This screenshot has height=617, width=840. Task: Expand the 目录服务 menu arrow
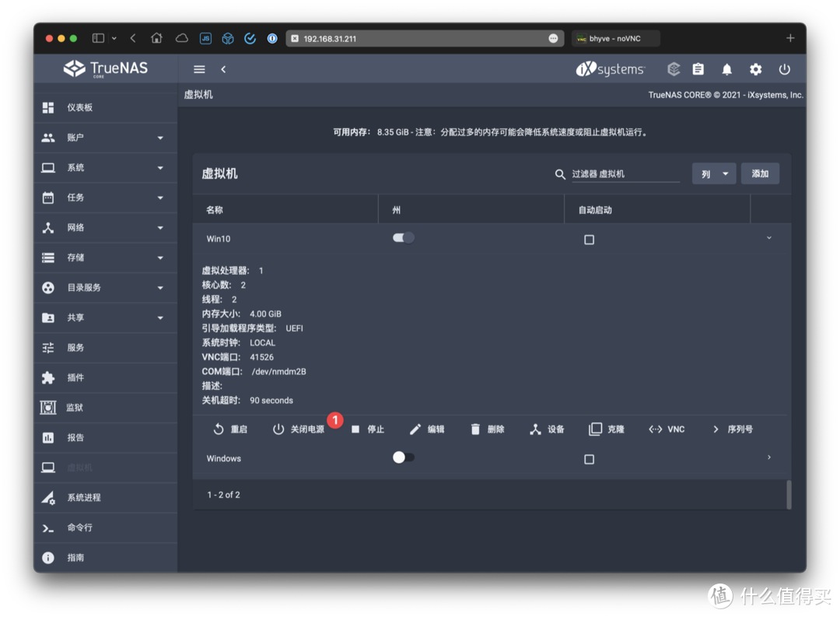(160, 289)
